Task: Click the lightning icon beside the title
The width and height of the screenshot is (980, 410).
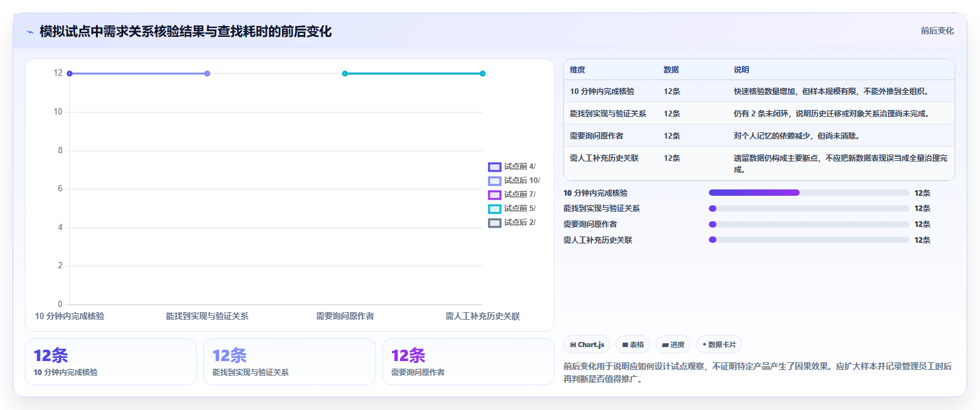Action: click(x=30, y=32)
